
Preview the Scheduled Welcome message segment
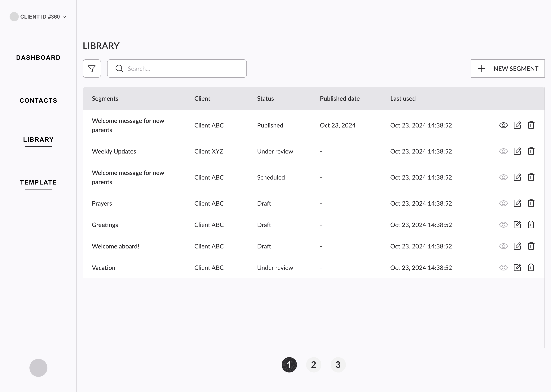[x=504, y=177]
